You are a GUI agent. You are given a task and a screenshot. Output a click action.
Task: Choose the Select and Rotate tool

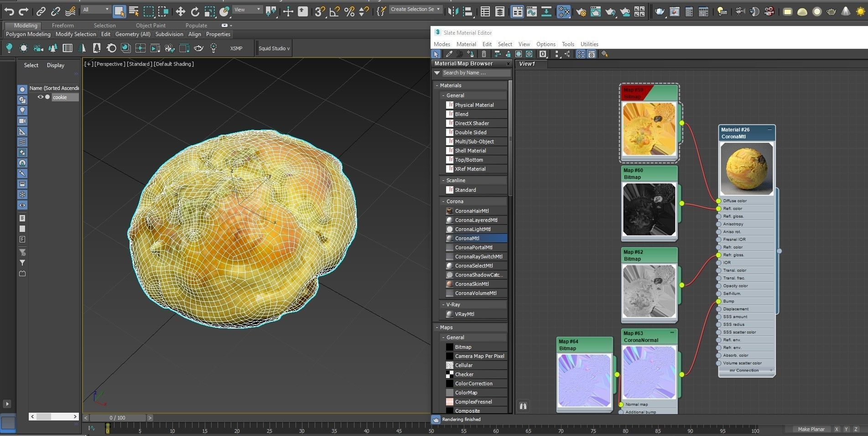tap(195, 11)
